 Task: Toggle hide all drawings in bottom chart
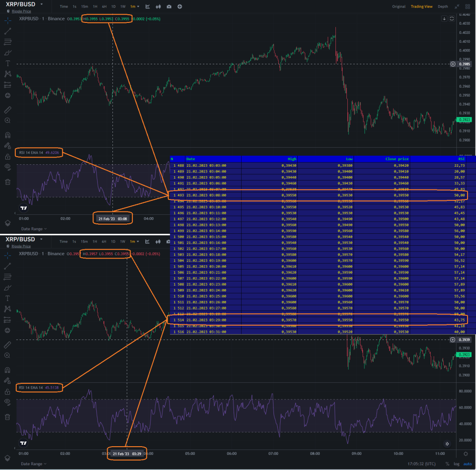(x=7, y=402)
